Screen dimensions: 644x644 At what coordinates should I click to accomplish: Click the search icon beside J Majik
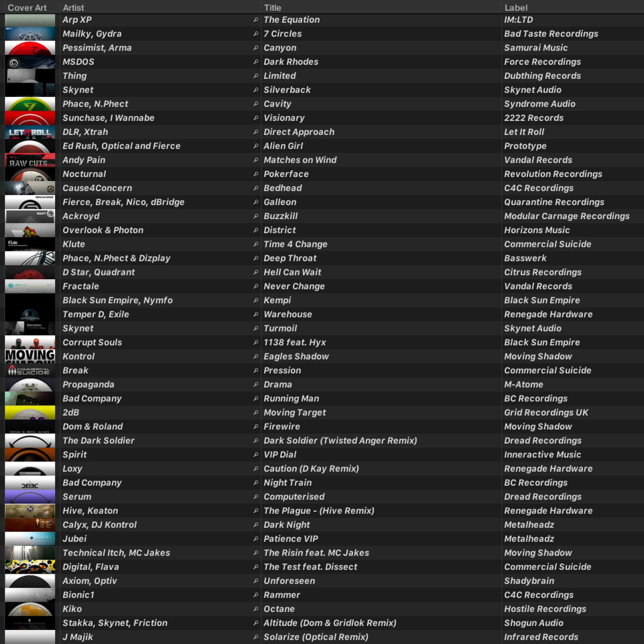click(256, 637)
